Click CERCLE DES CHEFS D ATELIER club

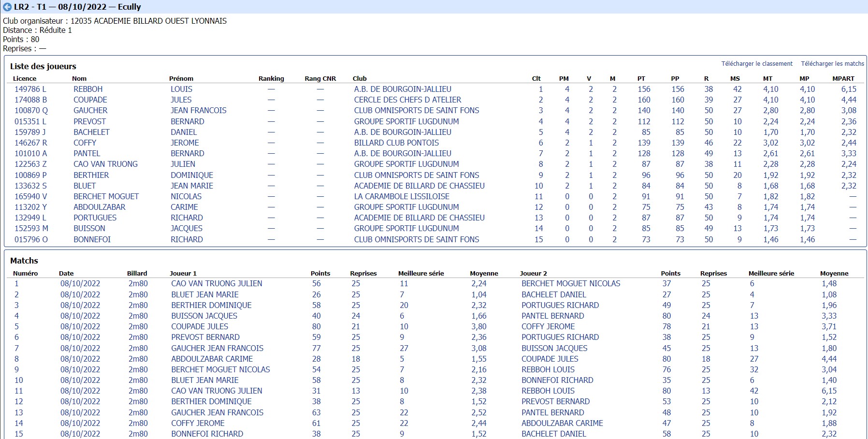[x=407, y=100]
